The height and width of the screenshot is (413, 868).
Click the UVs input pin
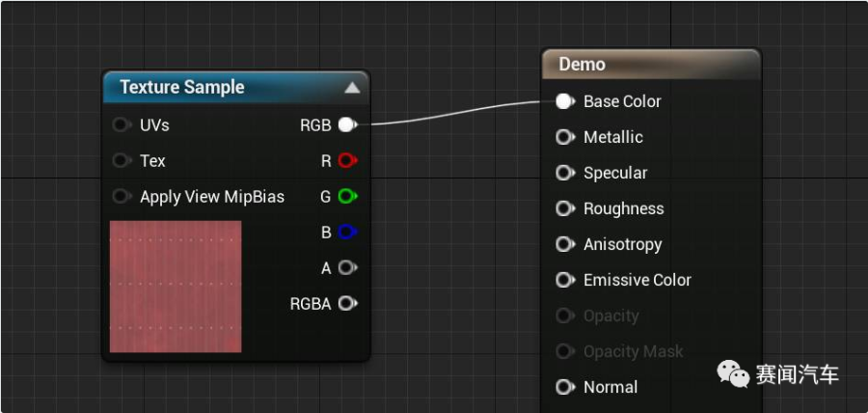pyautogui.click(x=122, y=124)
